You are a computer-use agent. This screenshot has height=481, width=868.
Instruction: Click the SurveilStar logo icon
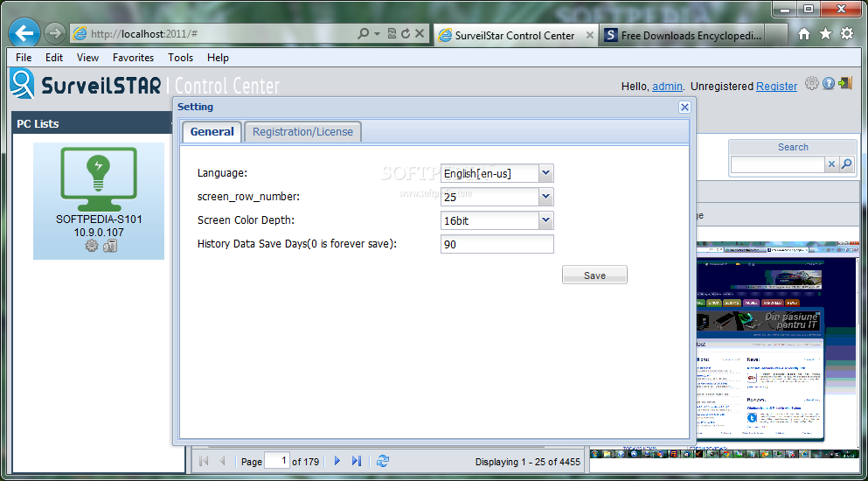pyautogui.click(x=23, y=84)
